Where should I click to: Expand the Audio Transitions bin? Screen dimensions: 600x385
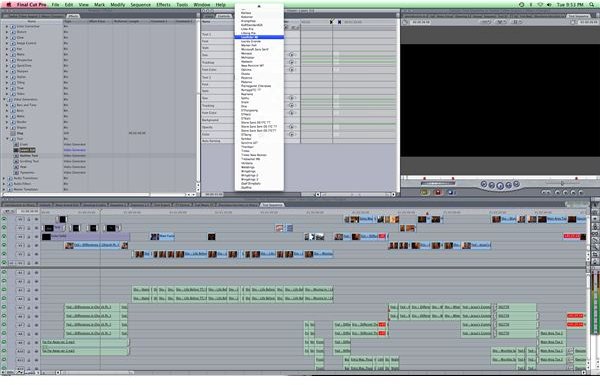[4, 178]
